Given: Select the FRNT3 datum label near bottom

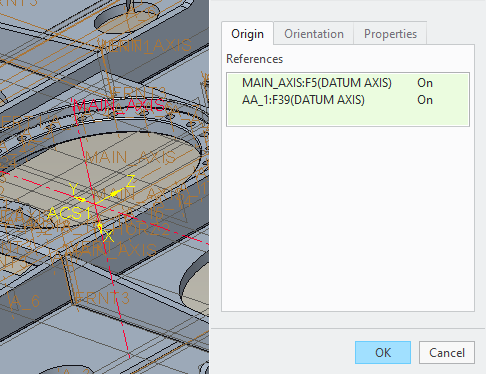Looking at the screenshot, I should tap(102, 298).
